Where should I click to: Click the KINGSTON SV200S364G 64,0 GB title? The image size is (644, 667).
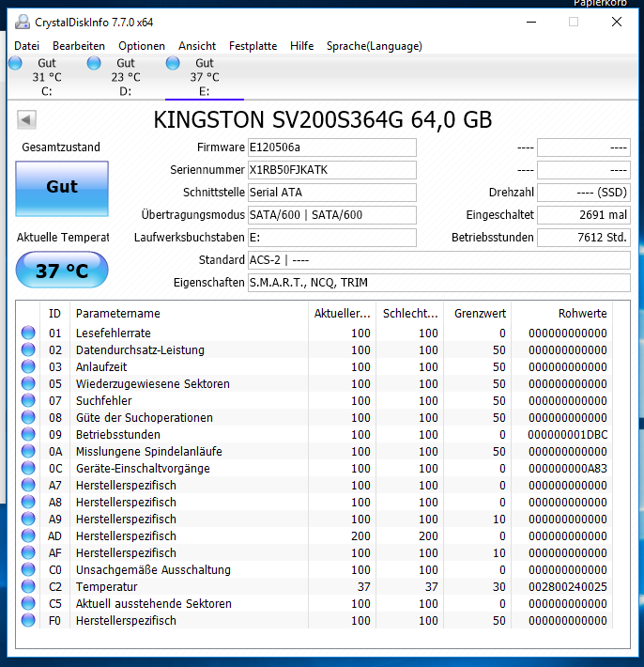pos(323,119)
